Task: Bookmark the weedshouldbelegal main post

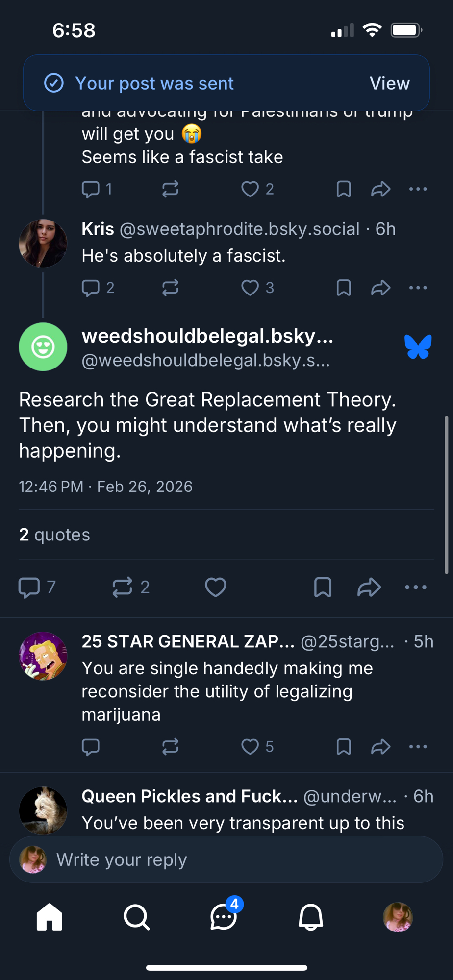Action: click(323, 587)
